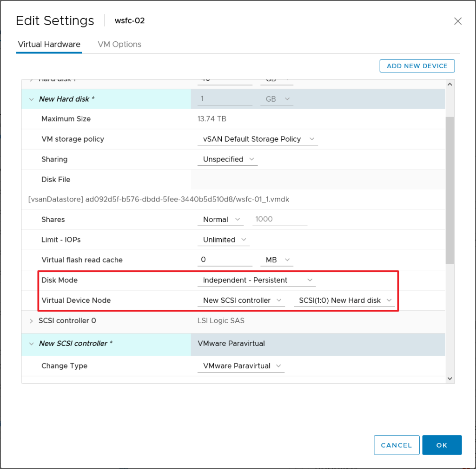Screen dimensions: 476x469
Task: Switch to the VM Options tab
Action: 119,45
